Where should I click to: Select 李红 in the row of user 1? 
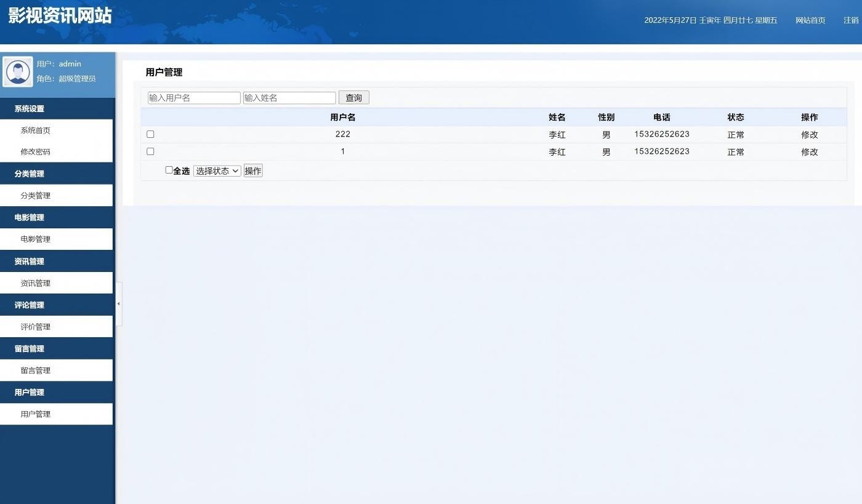(557, 152)
